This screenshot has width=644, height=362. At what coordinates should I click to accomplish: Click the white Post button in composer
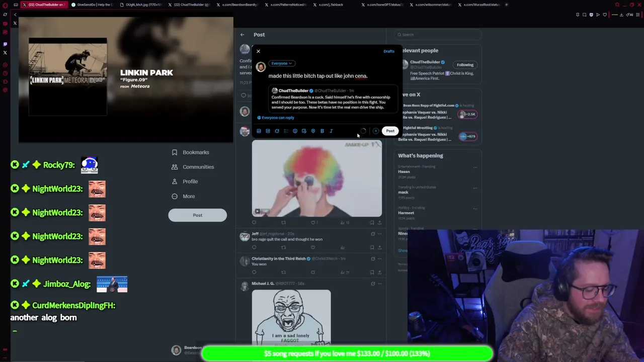(390, 131)
